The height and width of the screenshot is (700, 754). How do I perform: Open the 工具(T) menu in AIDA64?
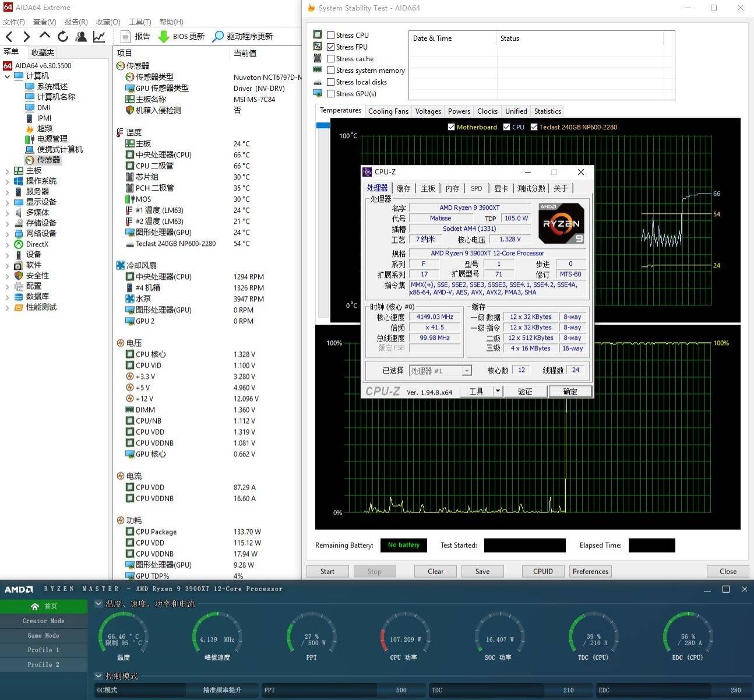pyautogui.click(x=140, y=22)
